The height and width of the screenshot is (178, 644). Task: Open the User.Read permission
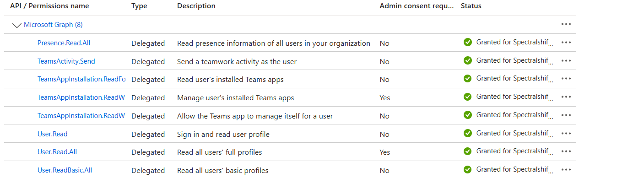(53, 134)
